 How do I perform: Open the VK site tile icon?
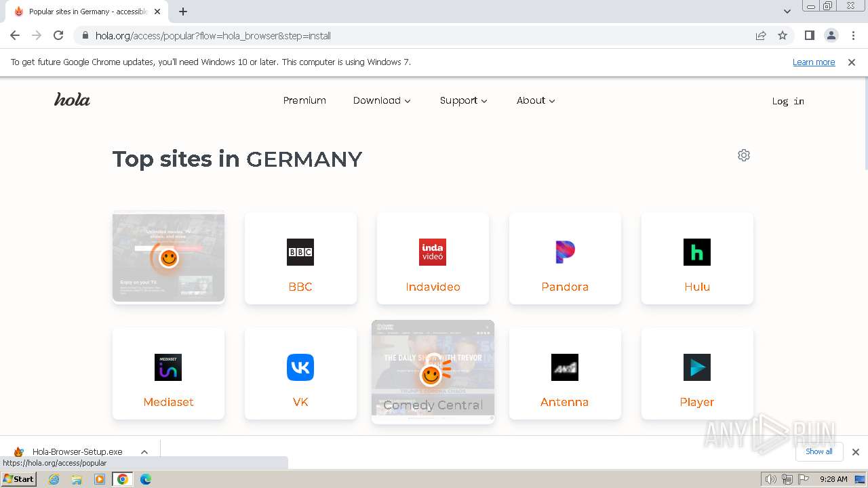[x=300, y=367]
